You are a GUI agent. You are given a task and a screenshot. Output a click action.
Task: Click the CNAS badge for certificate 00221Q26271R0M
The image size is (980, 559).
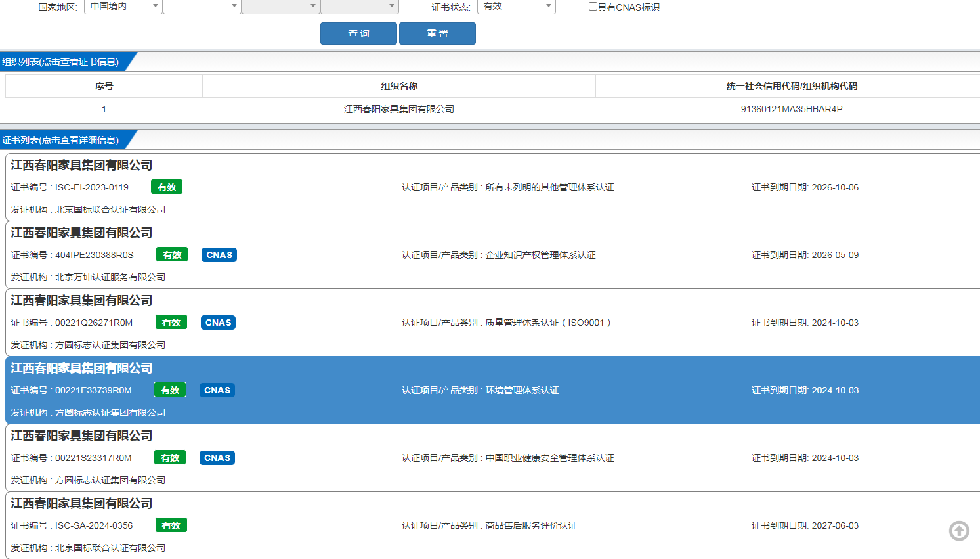(218, 323)
